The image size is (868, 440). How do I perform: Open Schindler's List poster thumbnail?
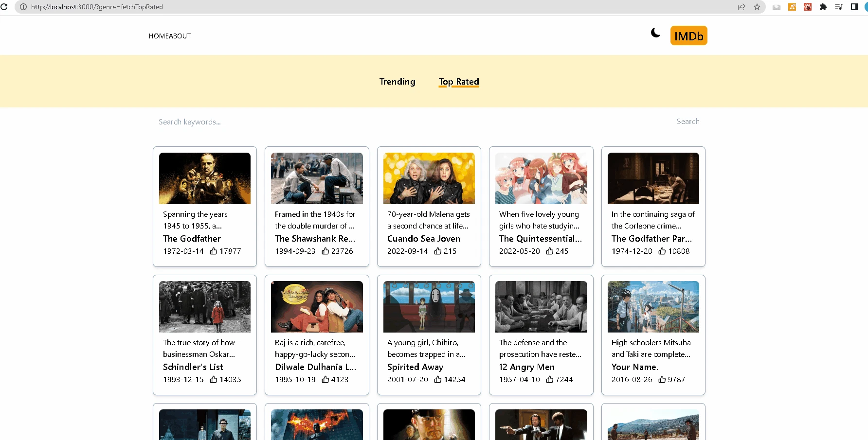(x=205, y=307)
